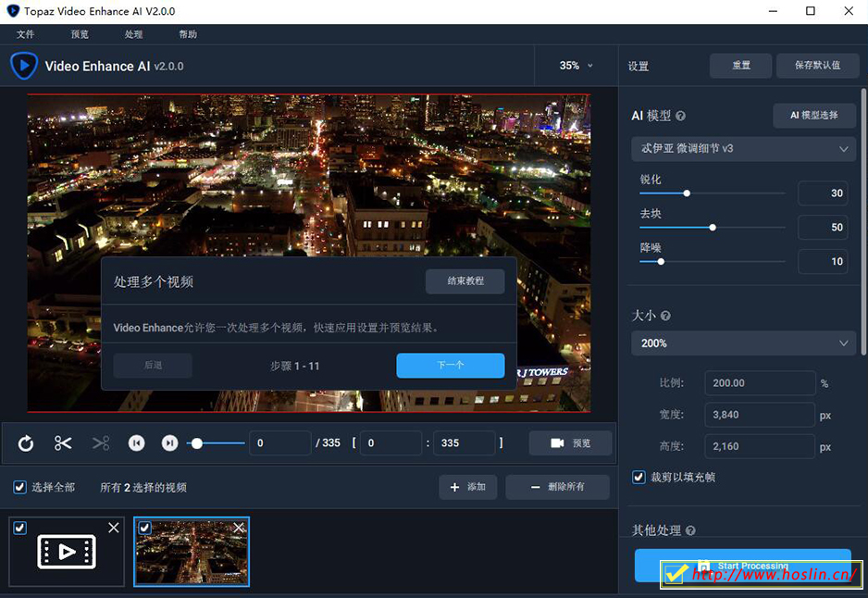This screenshot has height=598, width=868.
Task: Open the 预览 menu
Action: tap(80, 34)
